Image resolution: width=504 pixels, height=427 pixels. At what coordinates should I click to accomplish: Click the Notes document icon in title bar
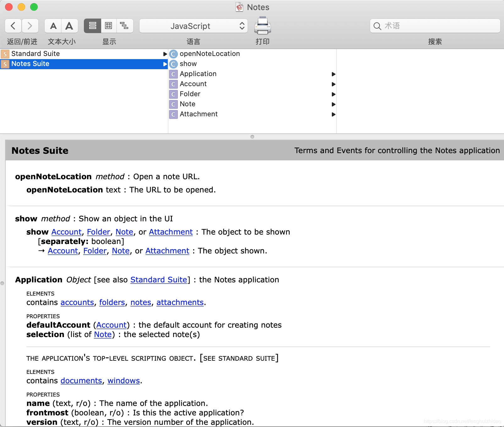pos(239,7)
